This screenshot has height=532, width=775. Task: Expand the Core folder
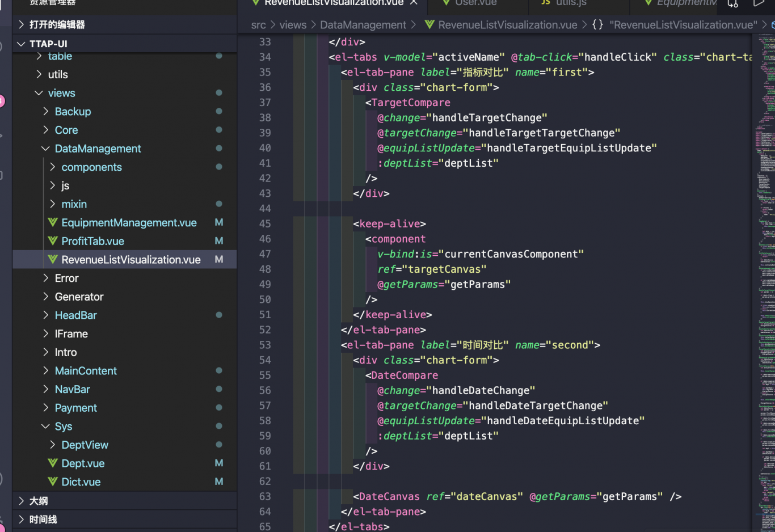click(x=125, y=130)
